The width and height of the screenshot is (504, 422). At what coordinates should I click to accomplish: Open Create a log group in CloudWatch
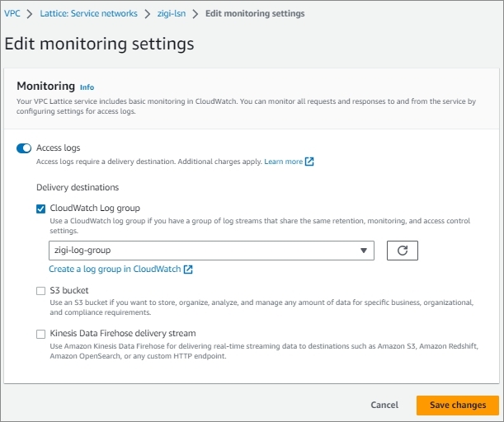click(115, 270)
